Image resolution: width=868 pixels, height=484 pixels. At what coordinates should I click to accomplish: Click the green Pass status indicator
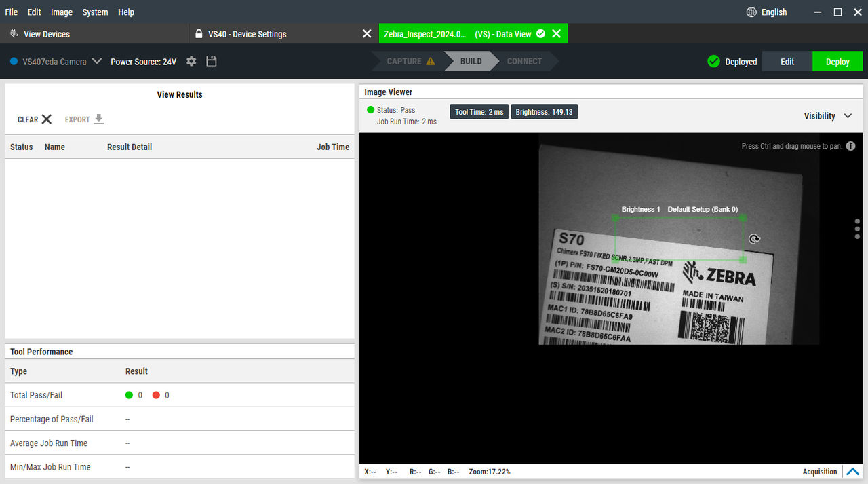370,110
